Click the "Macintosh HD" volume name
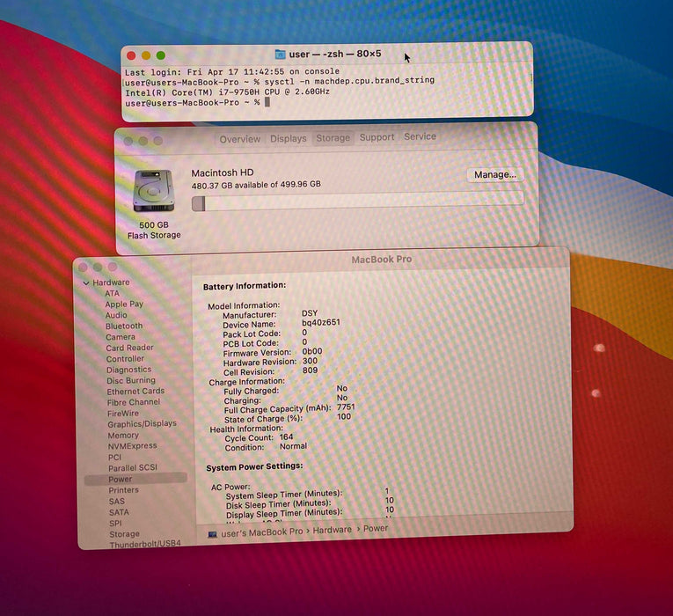Image resolution: width=673 pixels, height=616 pixels. (x=223, y=172)
